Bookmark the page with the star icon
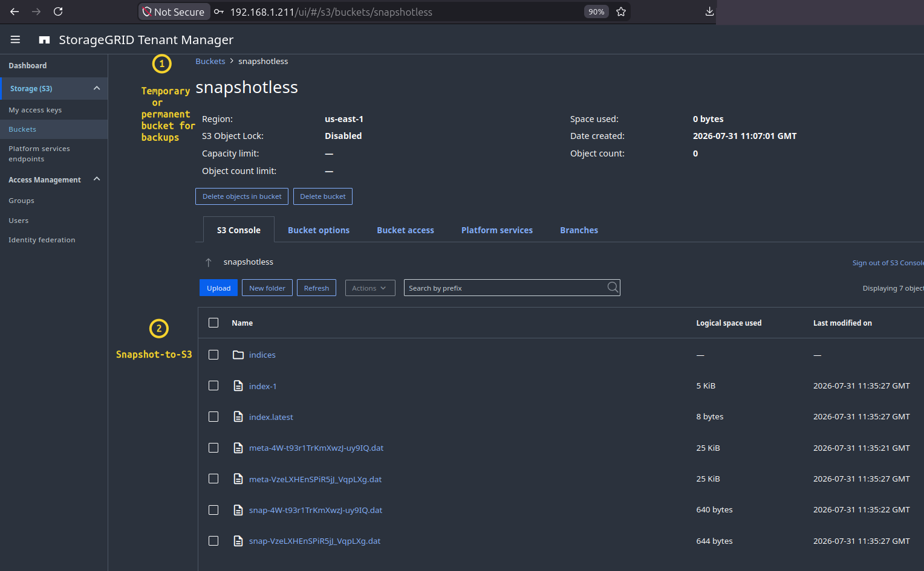The image size is (924, 571). pyautogui.click(x=620, y=11)
